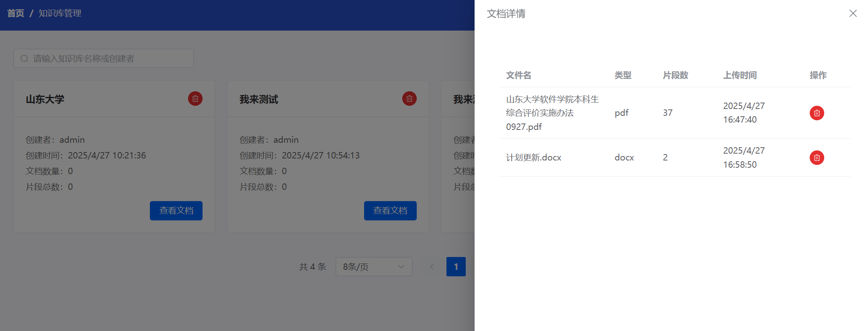Click 知识库管理 breadcrumb
The image size is (868, 331).
click(x=60, y=13)
